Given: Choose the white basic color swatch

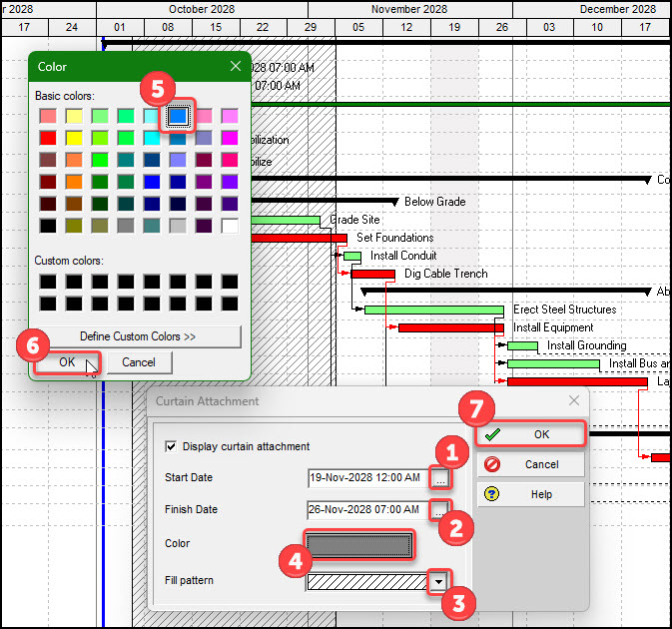Looking at the screenshot, I should [x=230, y=226].
